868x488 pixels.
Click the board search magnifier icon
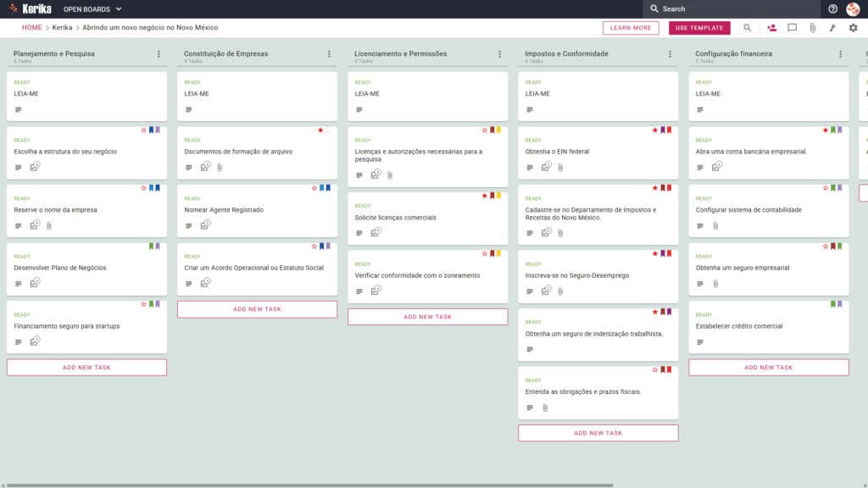[x=748, y=28]
